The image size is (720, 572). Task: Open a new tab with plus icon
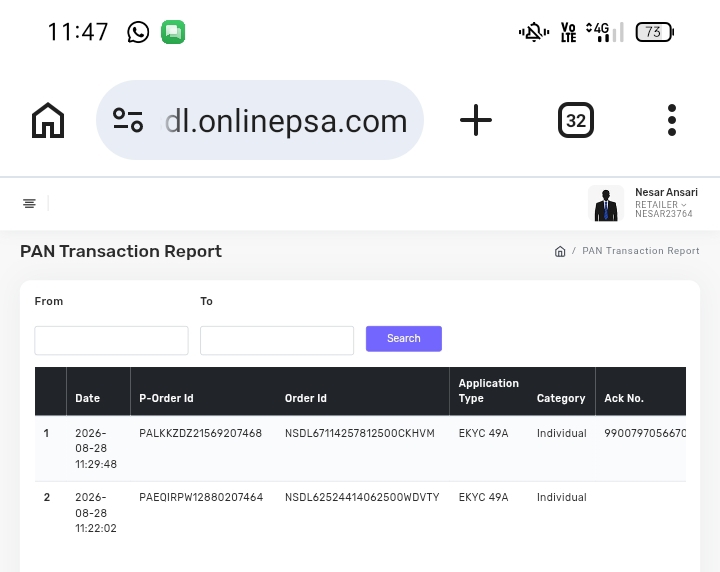click(476, 120)
